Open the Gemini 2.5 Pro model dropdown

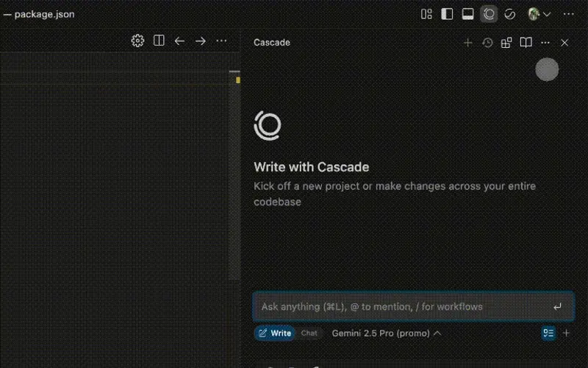tap(387, 333)
